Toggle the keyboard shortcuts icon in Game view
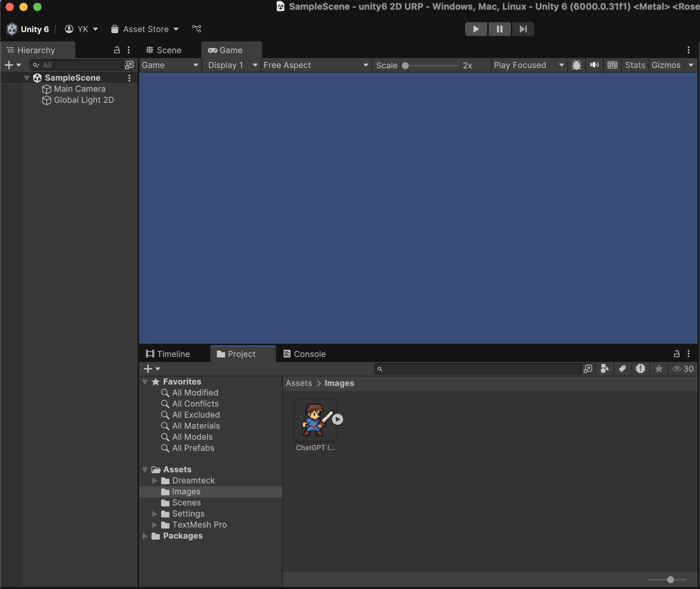This screenshot has height=589, width=700. 612,65
